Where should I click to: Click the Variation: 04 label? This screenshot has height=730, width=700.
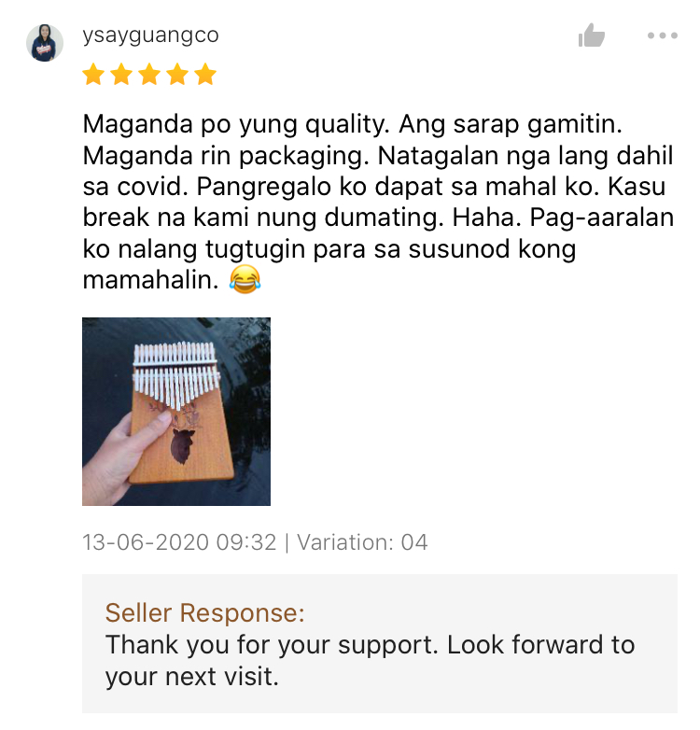point(362,542)
